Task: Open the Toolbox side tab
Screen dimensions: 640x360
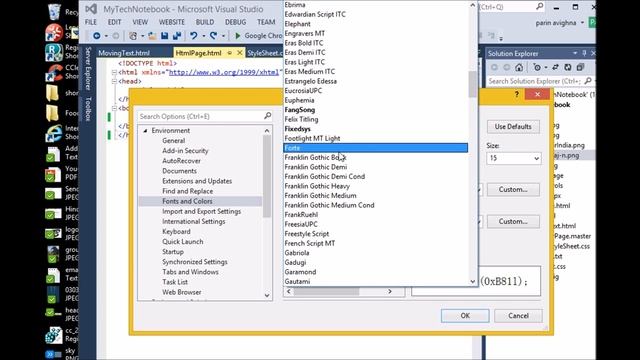Action: pos(87,109)
